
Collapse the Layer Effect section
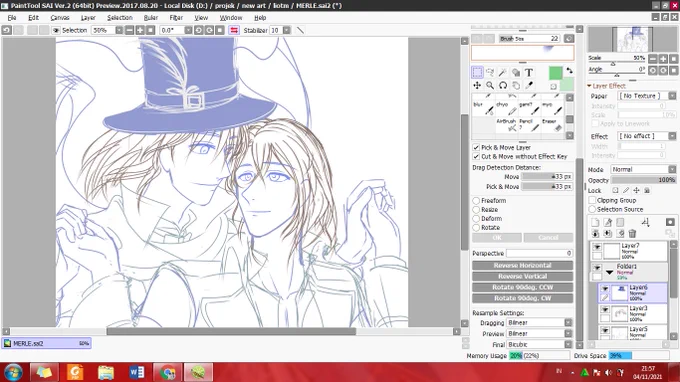[589, 86]
